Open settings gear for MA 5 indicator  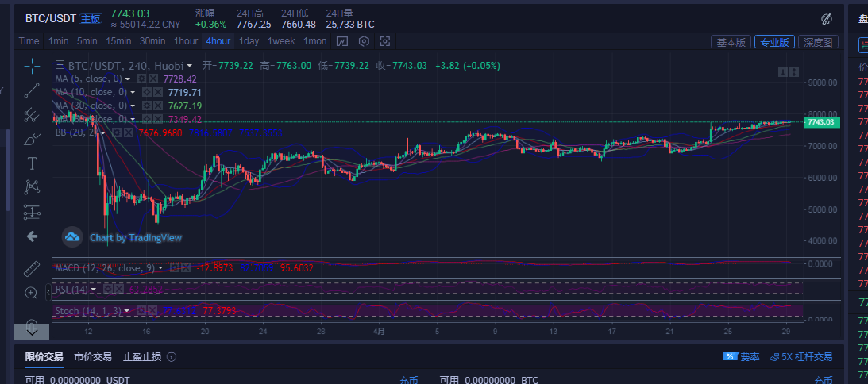coord(141,79)
